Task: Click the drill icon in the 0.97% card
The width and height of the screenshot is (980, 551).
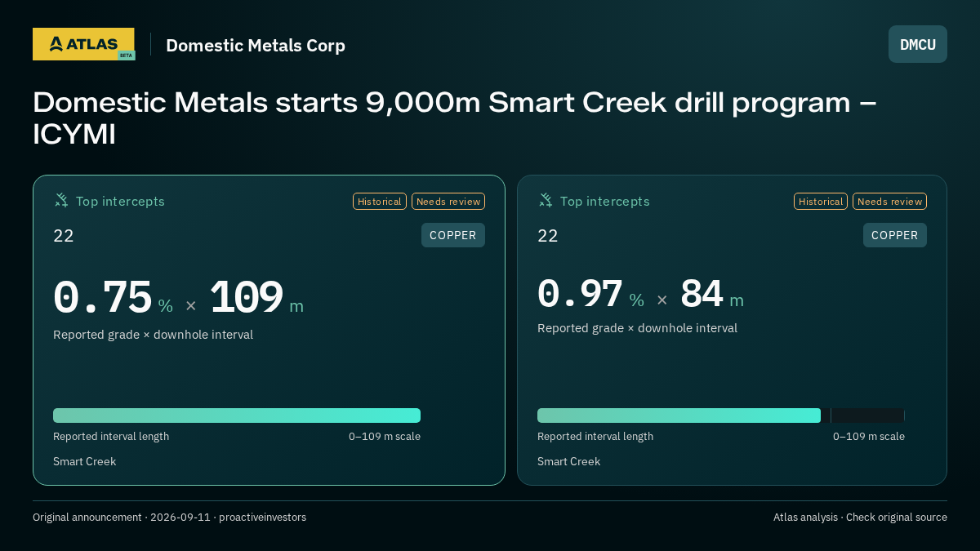Action: pyautogui.click(x=546, y=200)
